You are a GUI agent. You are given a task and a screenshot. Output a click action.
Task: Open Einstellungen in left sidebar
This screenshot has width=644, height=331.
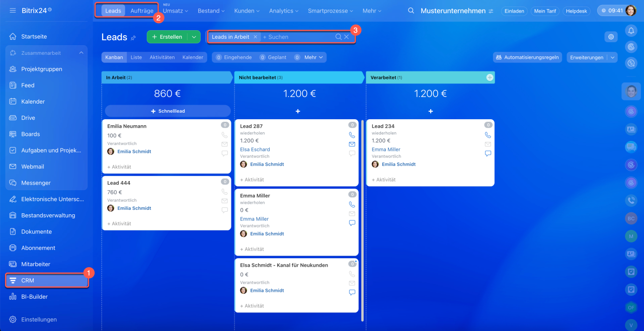(39, 319)
